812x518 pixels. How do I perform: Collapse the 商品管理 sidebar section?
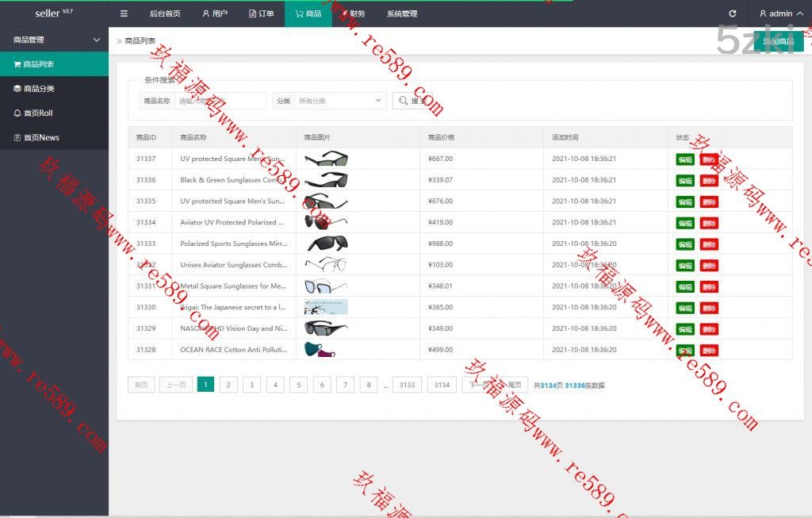coord(54,40)
